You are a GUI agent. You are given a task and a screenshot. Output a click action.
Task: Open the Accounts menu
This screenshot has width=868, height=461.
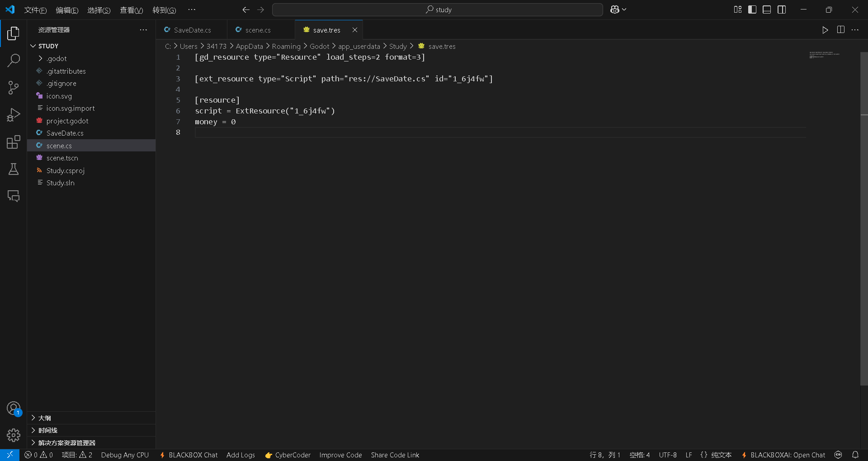tap(14, 409)
